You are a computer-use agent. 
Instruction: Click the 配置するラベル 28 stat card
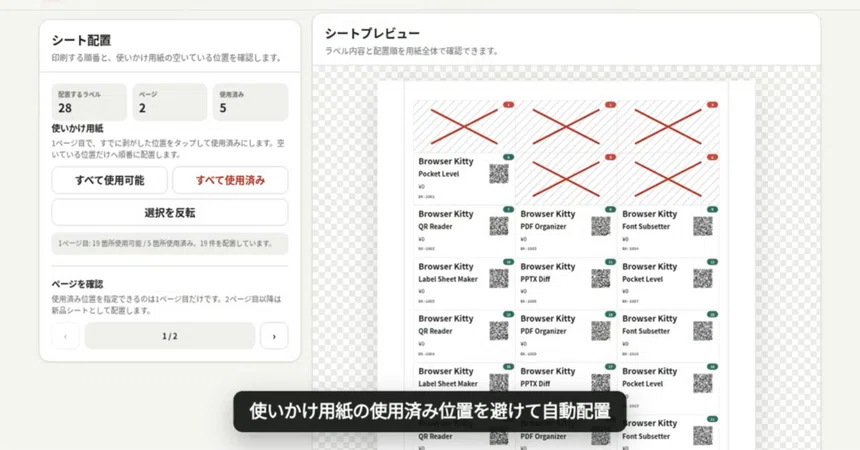[89, 102]
